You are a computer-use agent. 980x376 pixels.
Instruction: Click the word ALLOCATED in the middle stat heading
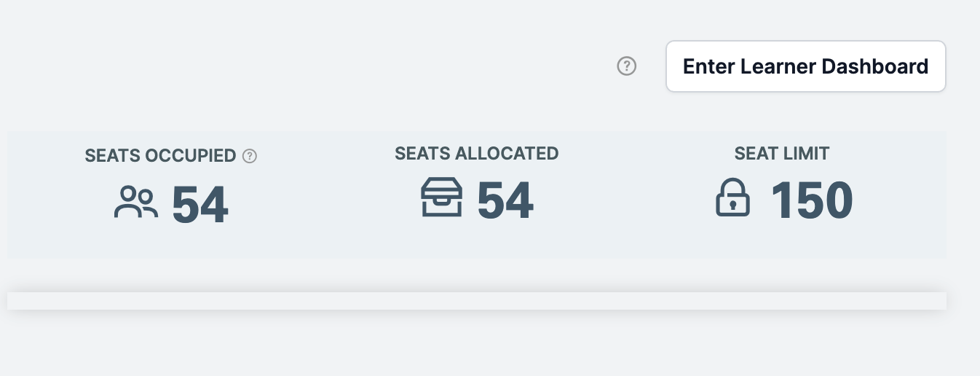507,153
